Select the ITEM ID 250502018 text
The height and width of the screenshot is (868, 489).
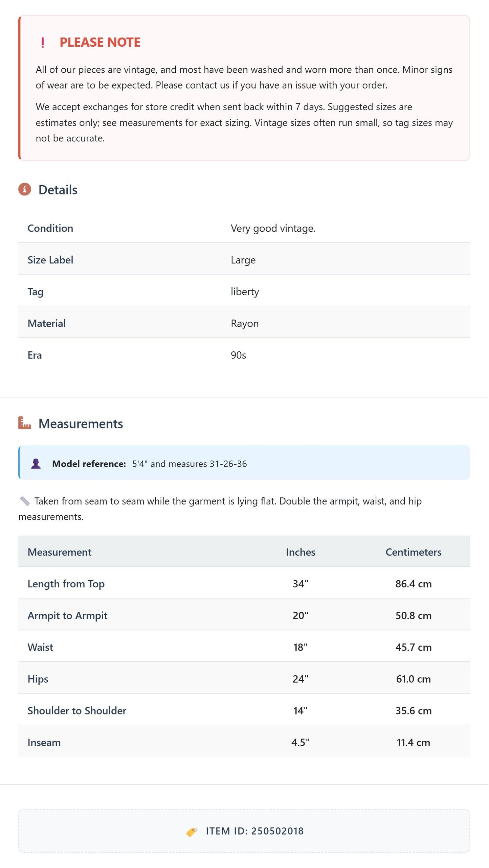pyautogui.click(x=255, y=831)
